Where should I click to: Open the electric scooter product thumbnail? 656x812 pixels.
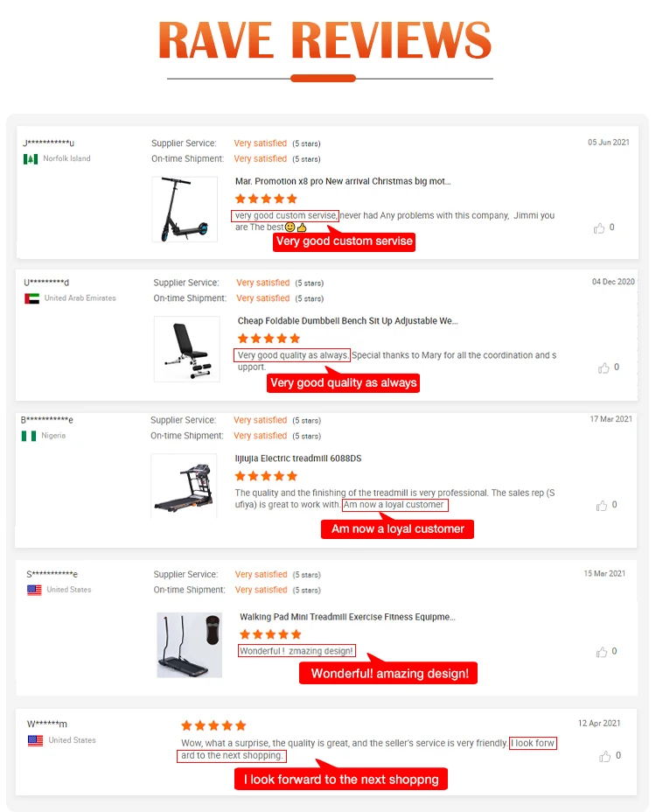pos(185,210)
